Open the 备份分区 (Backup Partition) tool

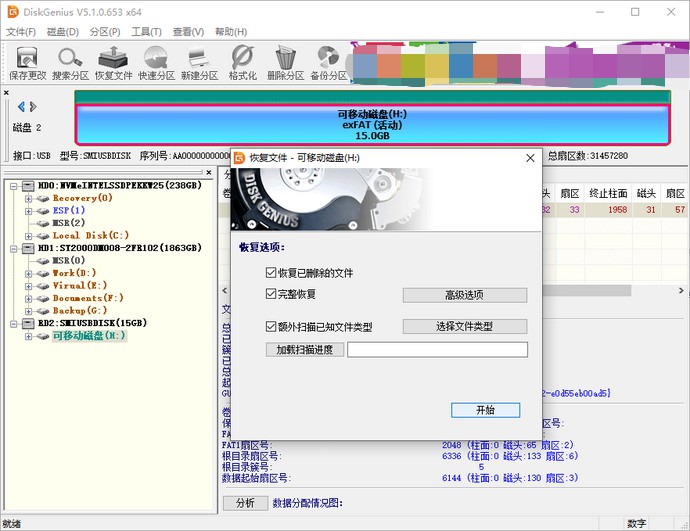point(328,62)
